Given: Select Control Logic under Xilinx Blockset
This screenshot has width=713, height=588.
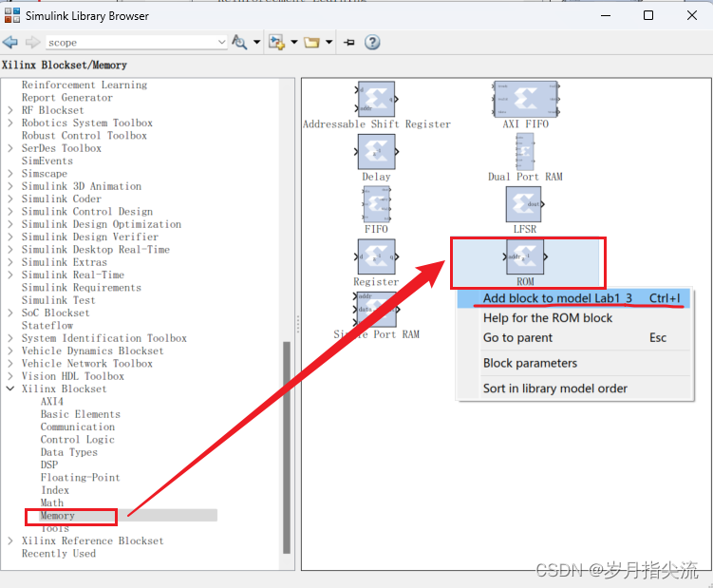Looking at the screenshot, I should click(x=78, y=440).
